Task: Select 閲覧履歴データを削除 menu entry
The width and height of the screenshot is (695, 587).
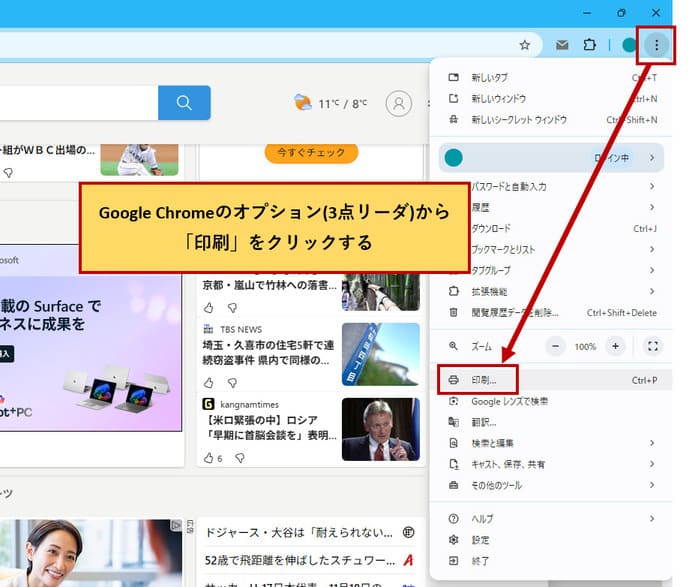Action: (x=552, y=313)
